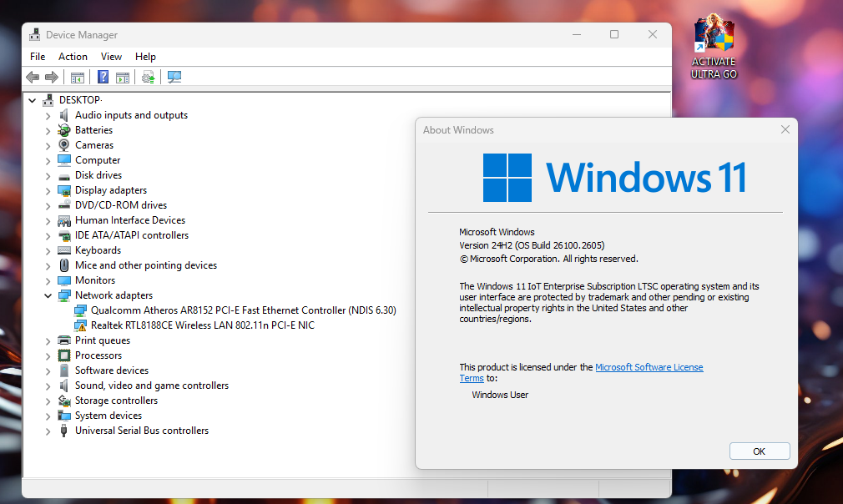Screen dimensions: 843x504
Task: Select the Software devices label
Action: tap(112, 370)
